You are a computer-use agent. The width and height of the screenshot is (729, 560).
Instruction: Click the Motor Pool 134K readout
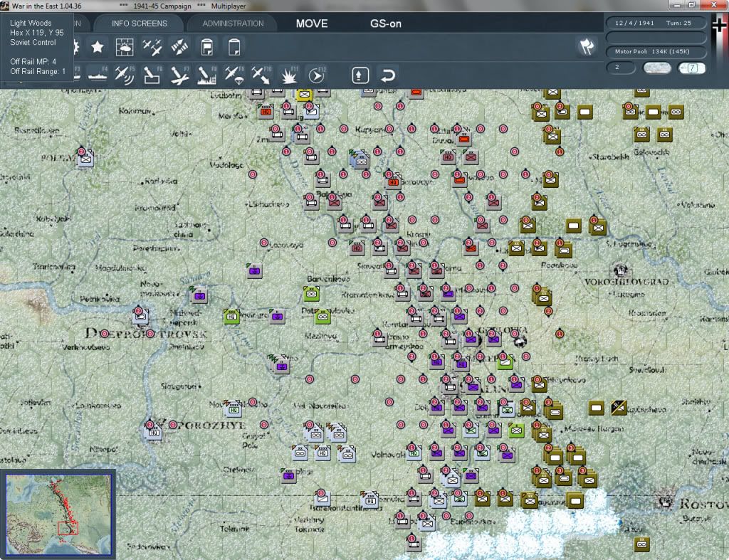(656, 51)
